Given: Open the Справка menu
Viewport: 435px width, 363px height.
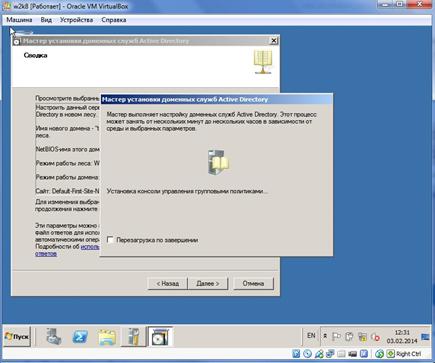Looking at the screenshot, I should (114, 20).
